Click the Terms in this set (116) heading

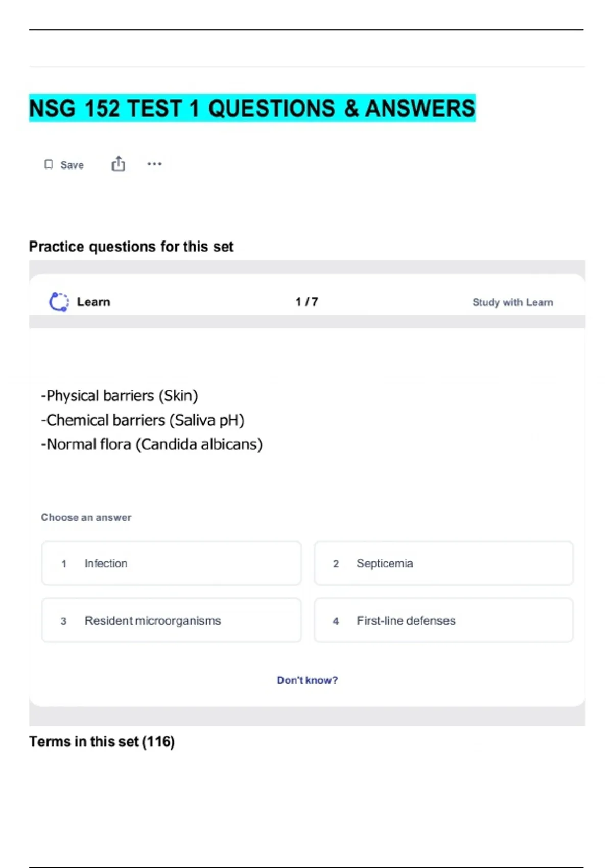102,741
